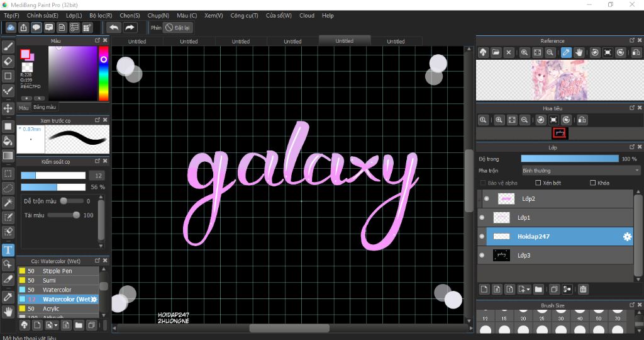Select the Lớp3 layer row
The image size is (644, 340).
point(556,255)
